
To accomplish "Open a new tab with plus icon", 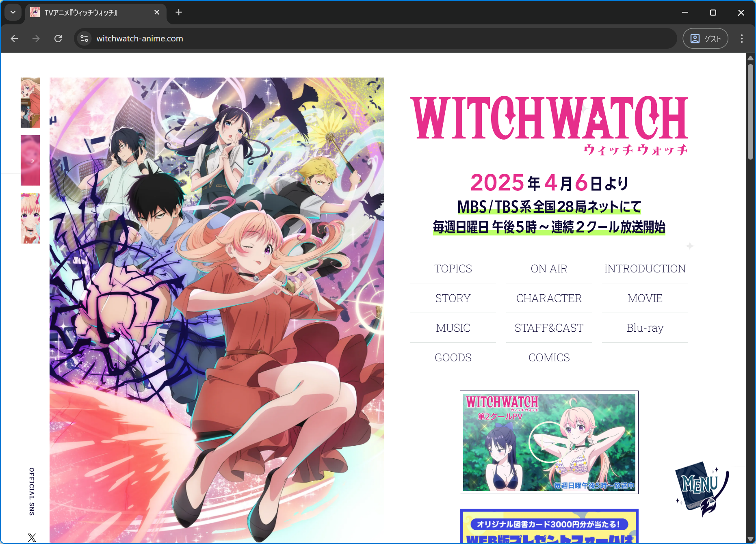I will [x=179, y=13].
